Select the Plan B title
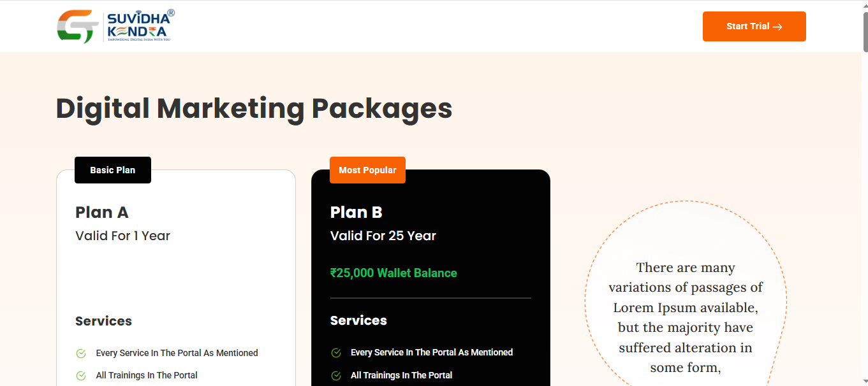Screen dimensions: 868x386 [357, 212]
